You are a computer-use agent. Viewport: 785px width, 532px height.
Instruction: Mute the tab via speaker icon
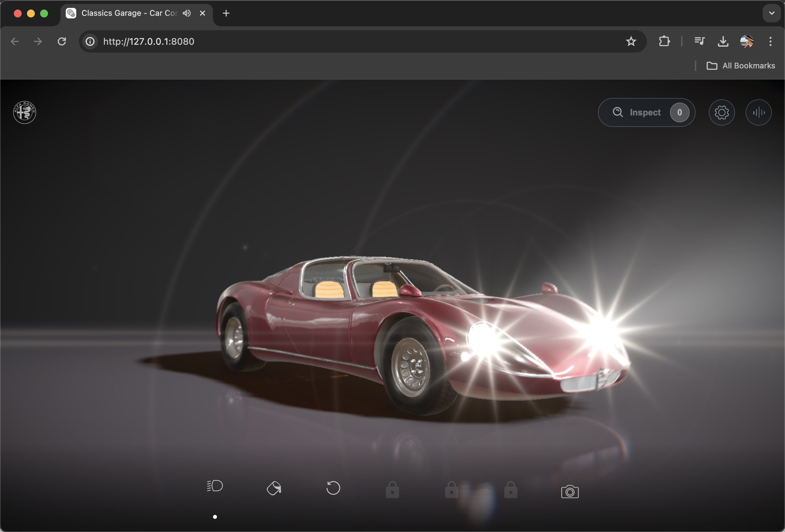tap(187, 13)
